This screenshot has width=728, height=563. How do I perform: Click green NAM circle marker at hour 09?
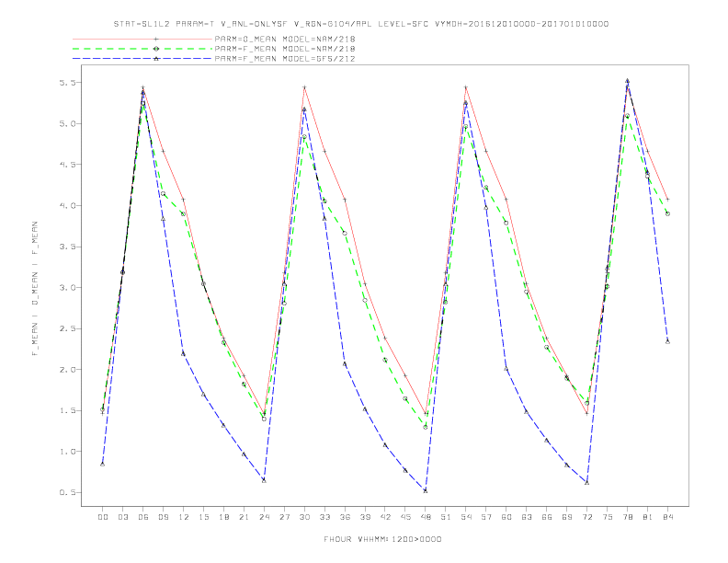tap(163, 194)
